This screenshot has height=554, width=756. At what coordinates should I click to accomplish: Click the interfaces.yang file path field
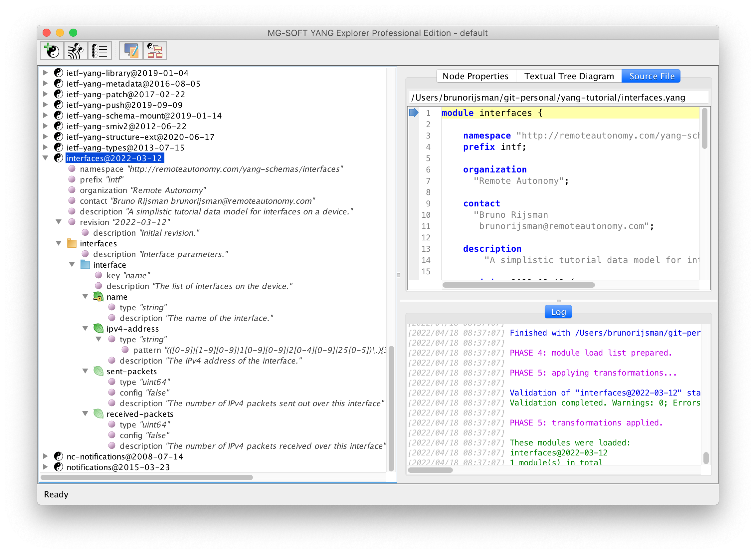[558, 97]
